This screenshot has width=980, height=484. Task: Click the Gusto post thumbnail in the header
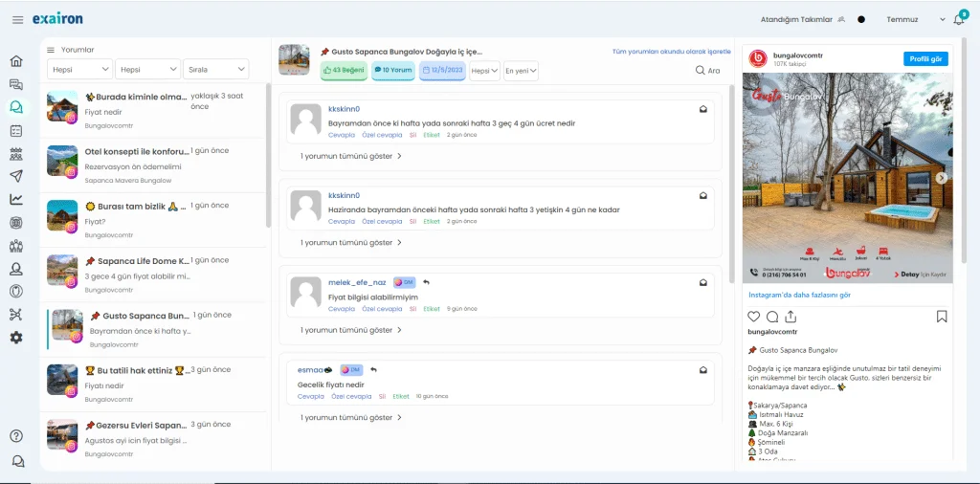pos(294,60)
